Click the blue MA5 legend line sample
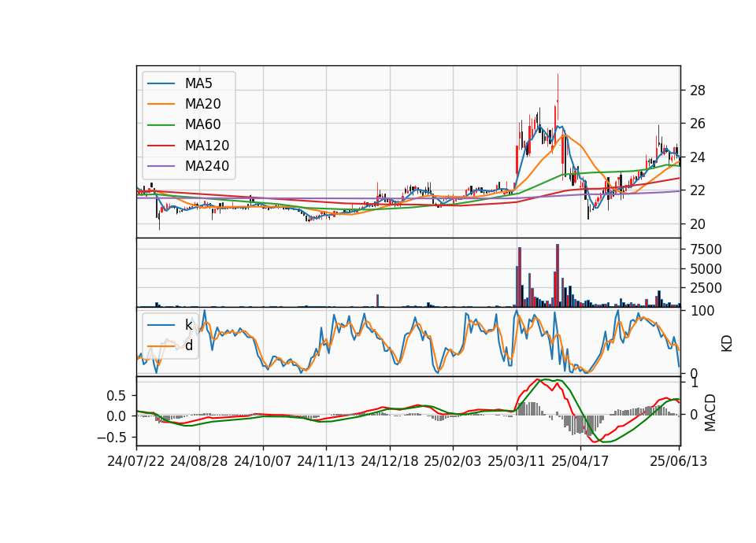Image resolution: width=756 pixels, height=543 pixels. click(161, 83)
